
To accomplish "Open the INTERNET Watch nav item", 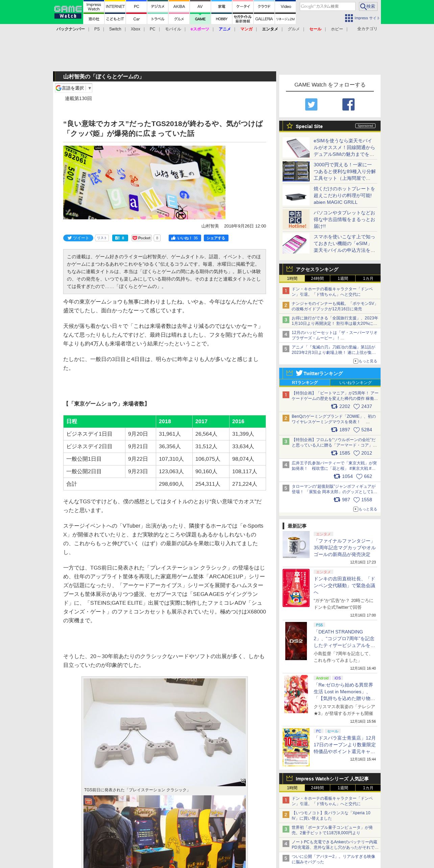I will 115,6.
